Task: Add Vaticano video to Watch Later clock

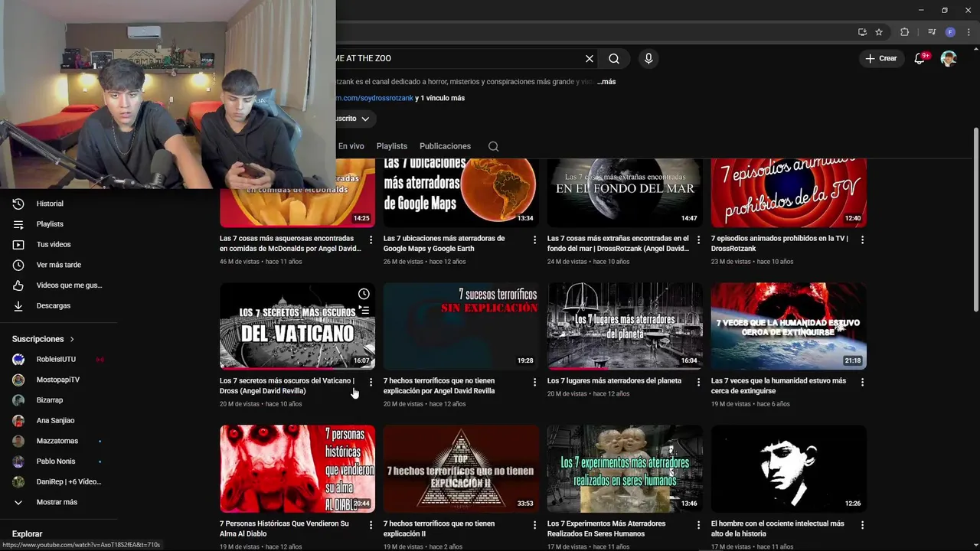Action: coord(364,294)
